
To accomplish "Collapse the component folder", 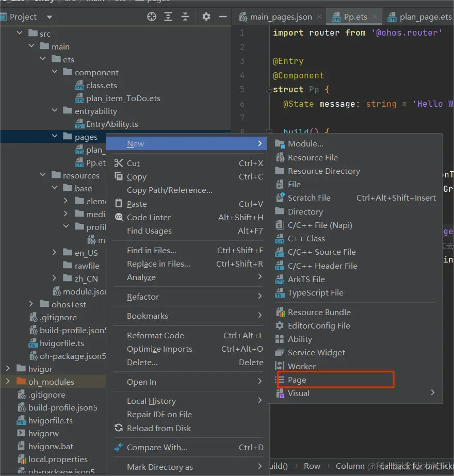I will tap(55, 72).
